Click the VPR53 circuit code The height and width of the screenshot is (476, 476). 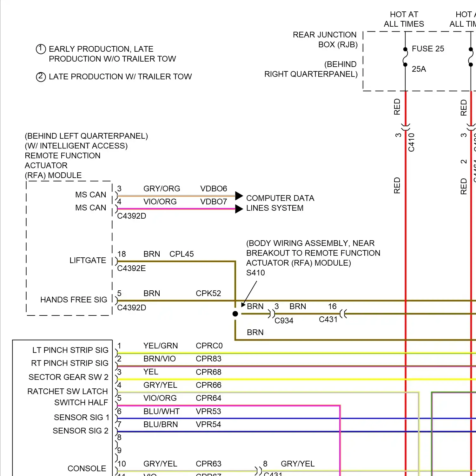(x=208, y=411)
